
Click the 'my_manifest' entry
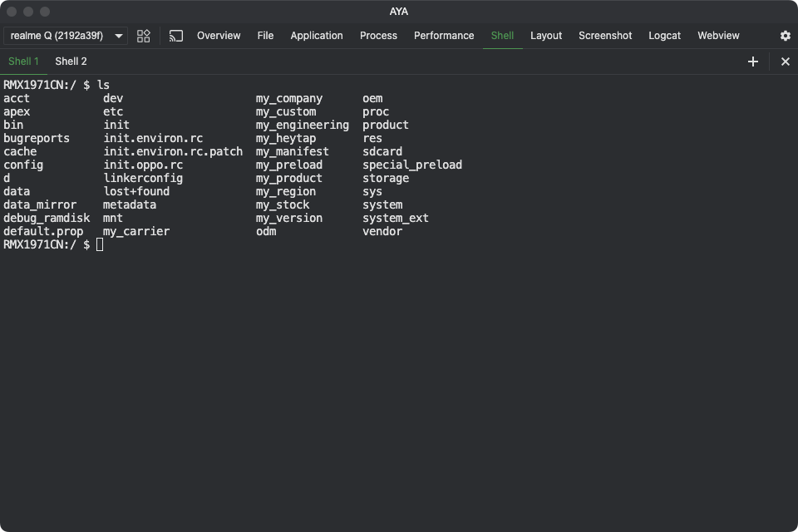292,152
